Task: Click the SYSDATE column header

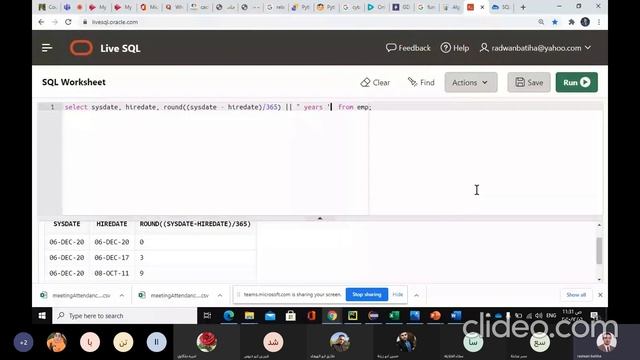Action: tap(67, 224)
